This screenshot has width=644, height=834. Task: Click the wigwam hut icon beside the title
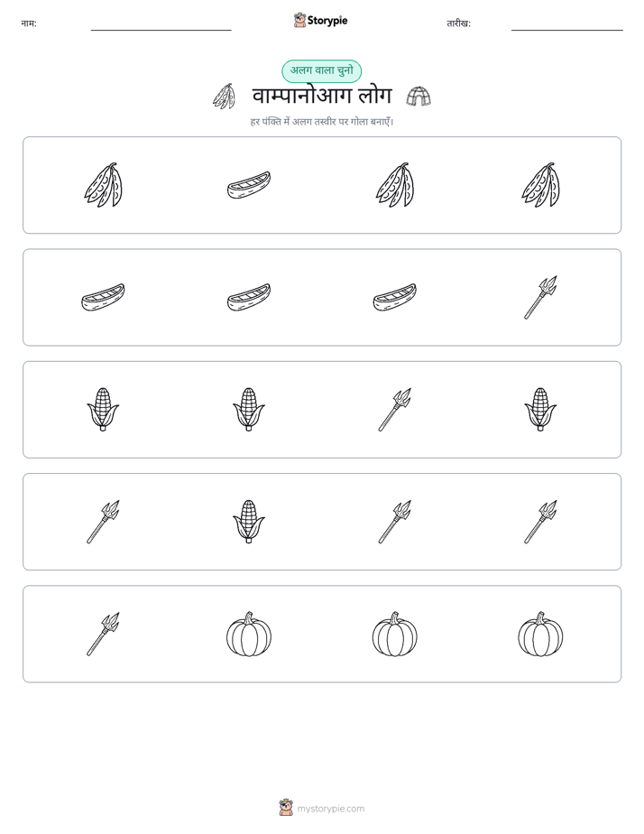[x=419, y=97]
